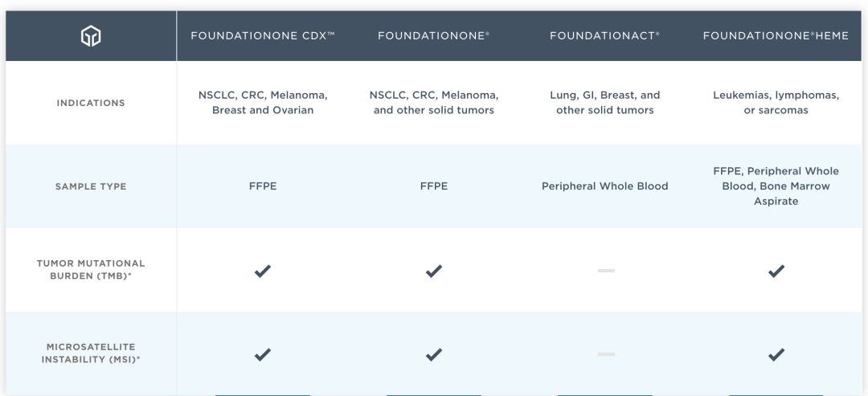This screenshot has width=868, height=396.
Task: Click the green button below FoundationOne CDx
Action: [262, 395]
